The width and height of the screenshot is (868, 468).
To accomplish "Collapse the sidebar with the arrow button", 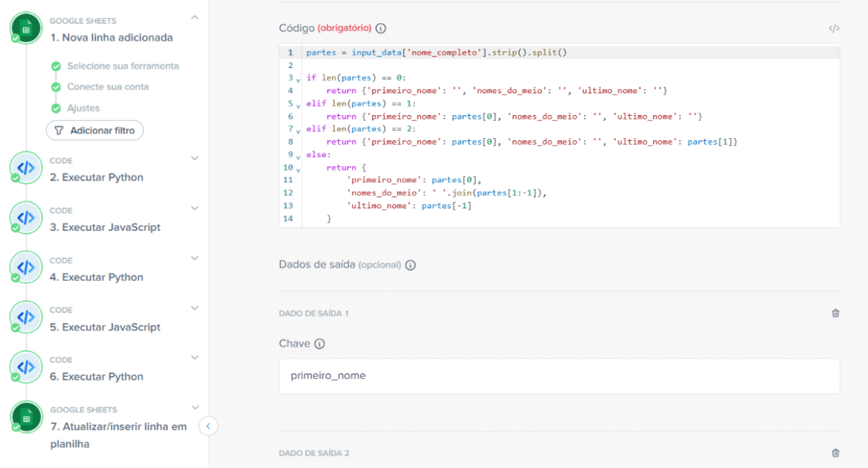I will [x=208, y=426].
